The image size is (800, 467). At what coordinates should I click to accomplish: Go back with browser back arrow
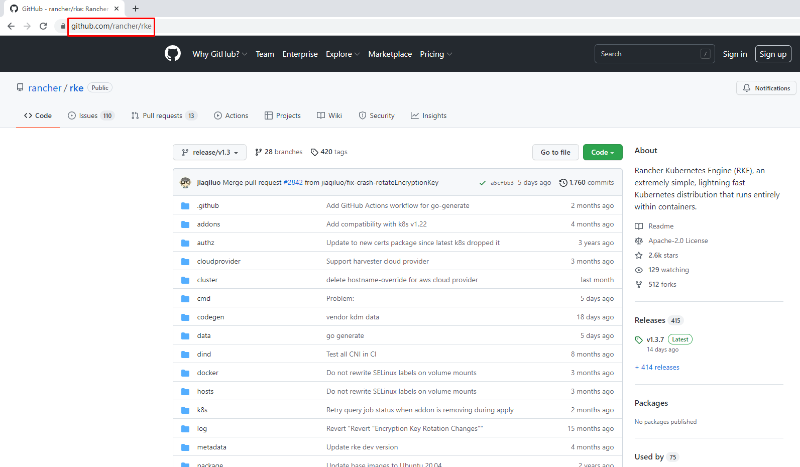(11, 26)
